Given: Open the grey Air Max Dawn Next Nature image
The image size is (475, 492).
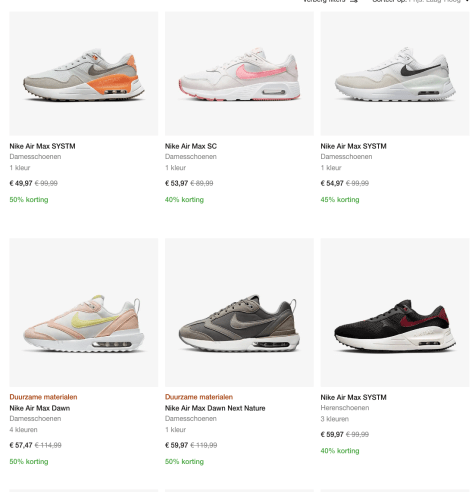Looking at the screenshot, I should click(239, 313).
